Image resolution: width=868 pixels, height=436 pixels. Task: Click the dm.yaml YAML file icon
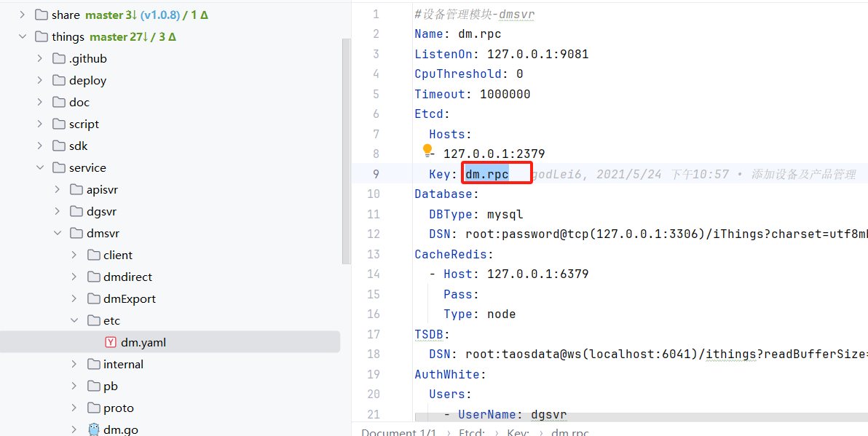pos(111,342)
